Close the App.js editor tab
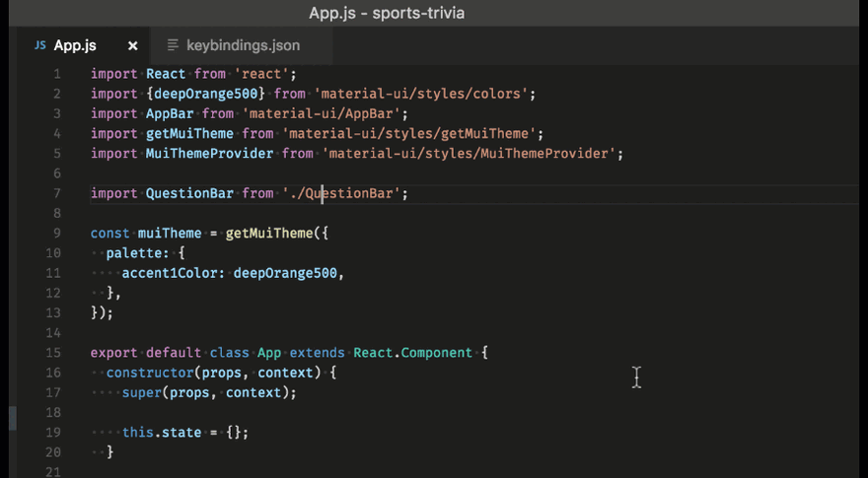Viewport: 868px width, 478px height. tap(133, 45)
